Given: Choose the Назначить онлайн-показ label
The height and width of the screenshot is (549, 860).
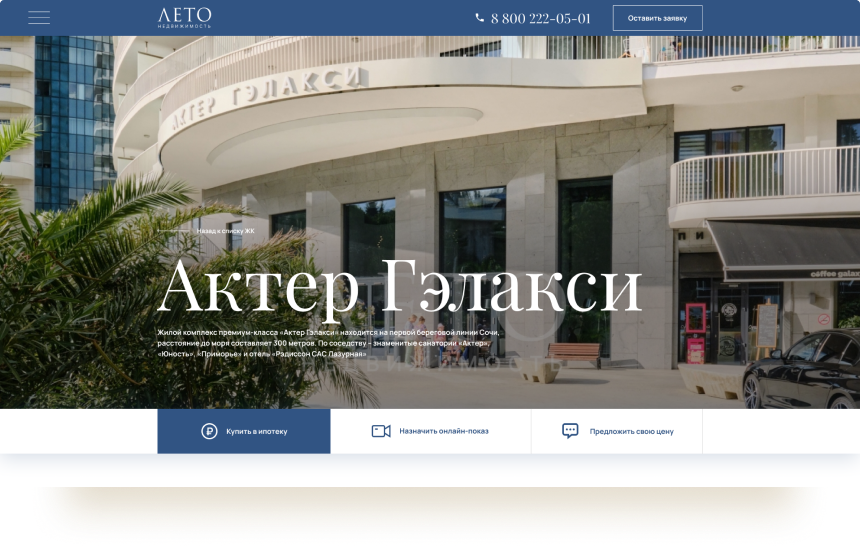Looking at the screenshot, I should pos(444,431).
